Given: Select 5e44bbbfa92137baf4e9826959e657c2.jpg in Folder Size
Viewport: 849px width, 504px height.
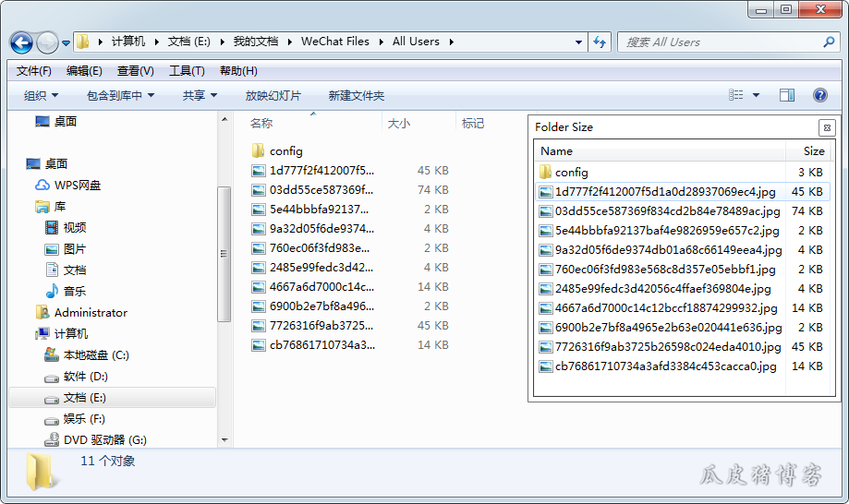Looking at the screenshot, I should point(682,231).
